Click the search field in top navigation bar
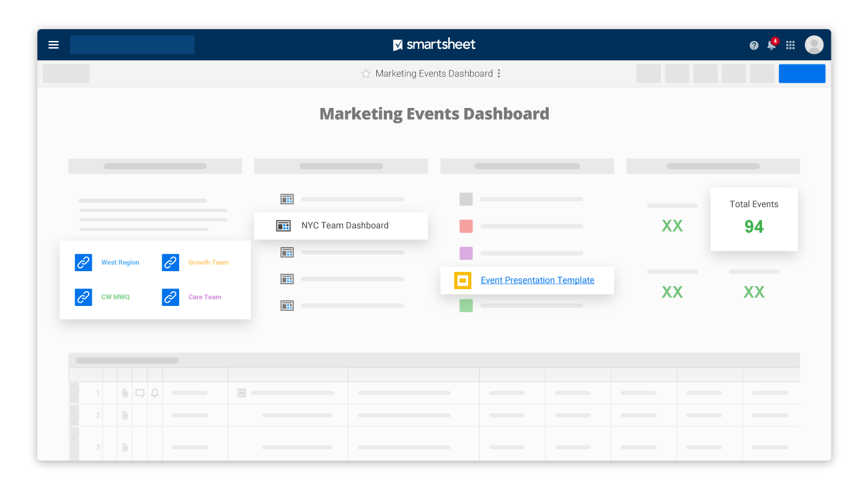 (x=132, y=45)
